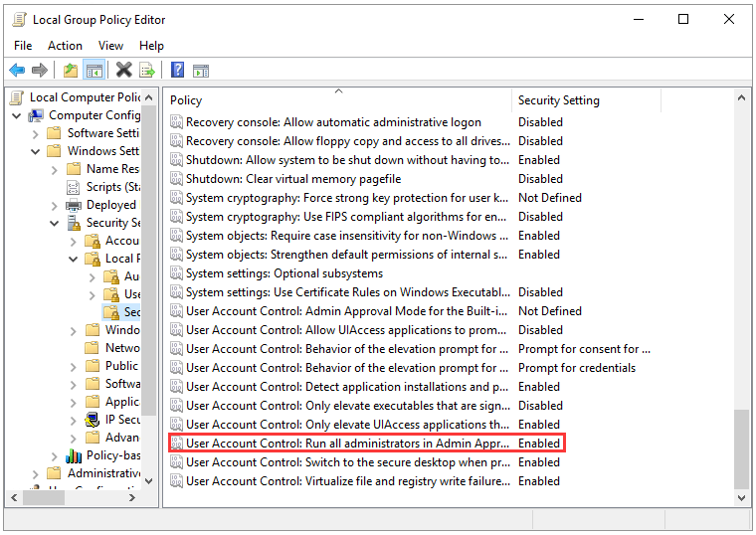Open the File menu
This screenshot has height=535, width=756.
(x=23, y=46)
